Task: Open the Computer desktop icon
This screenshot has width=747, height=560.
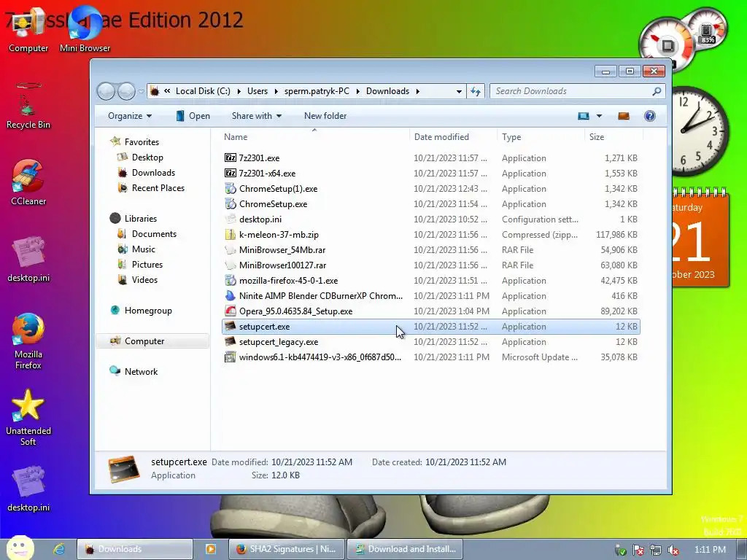Action: (28, 29)
